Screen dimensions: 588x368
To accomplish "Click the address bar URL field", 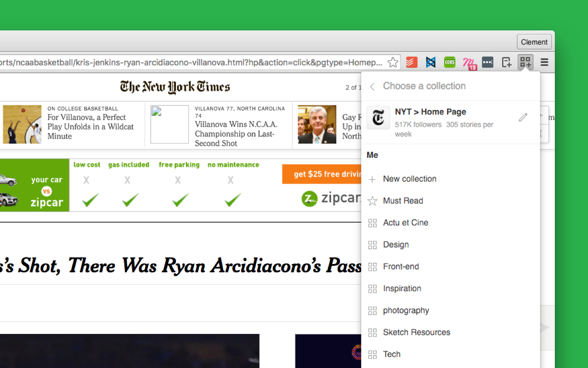I will point(193,62).
